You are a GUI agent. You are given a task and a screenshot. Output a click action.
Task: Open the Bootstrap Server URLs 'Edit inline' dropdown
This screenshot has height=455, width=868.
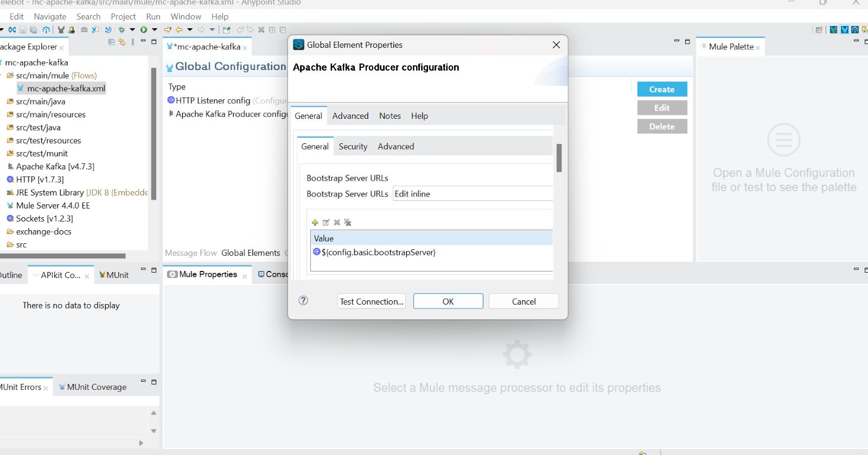[x=472, y=194]
